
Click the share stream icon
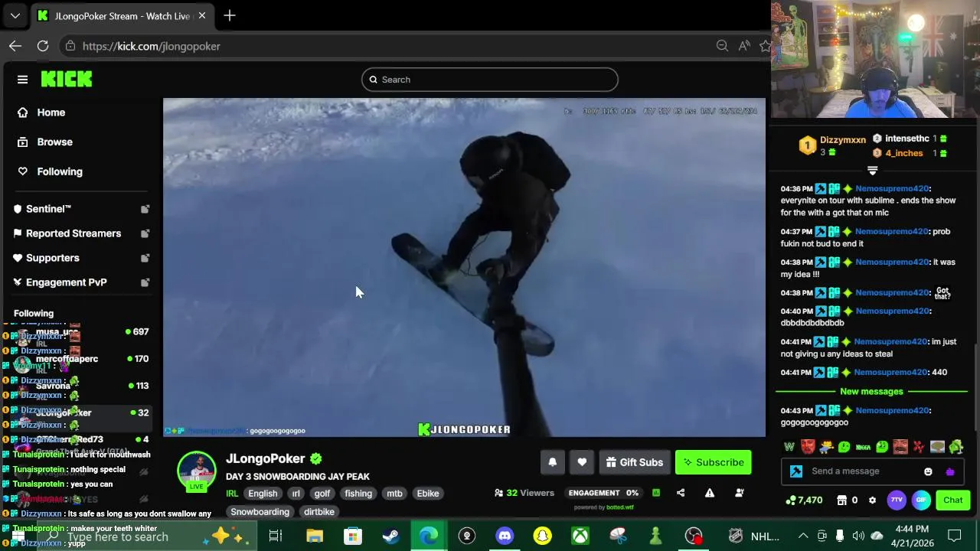click(681, 493)
